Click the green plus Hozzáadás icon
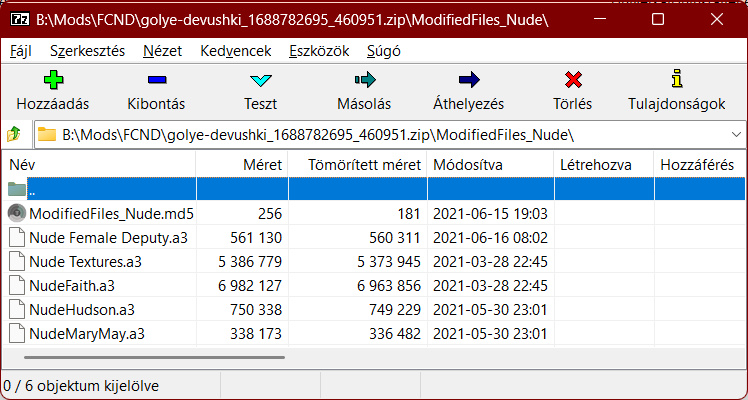Viewport: 748px width, 400px height. coord(52,80)
